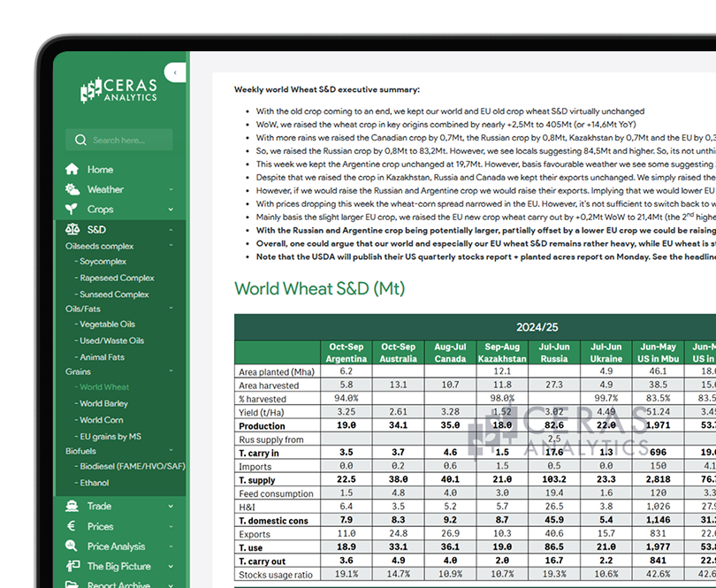716x588 pixels.
Task: Open The Big Picture menu item
Action: [118, 567]
